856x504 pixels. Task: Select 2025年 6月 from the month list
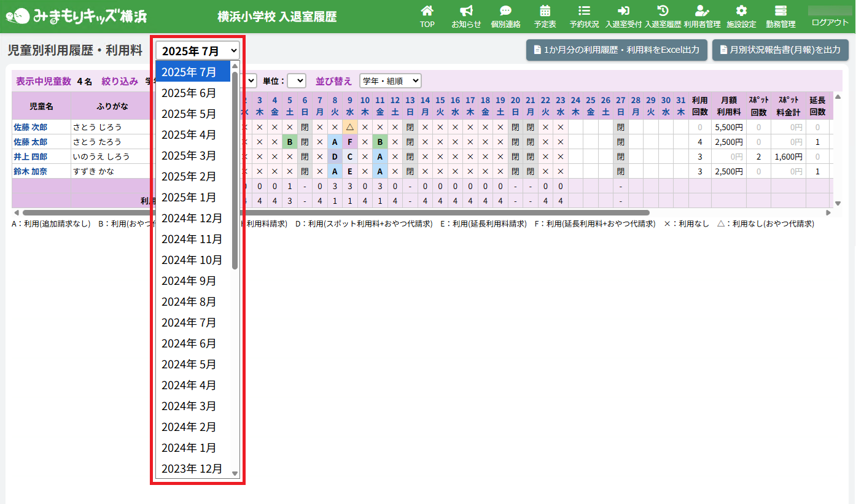point(189,93)
